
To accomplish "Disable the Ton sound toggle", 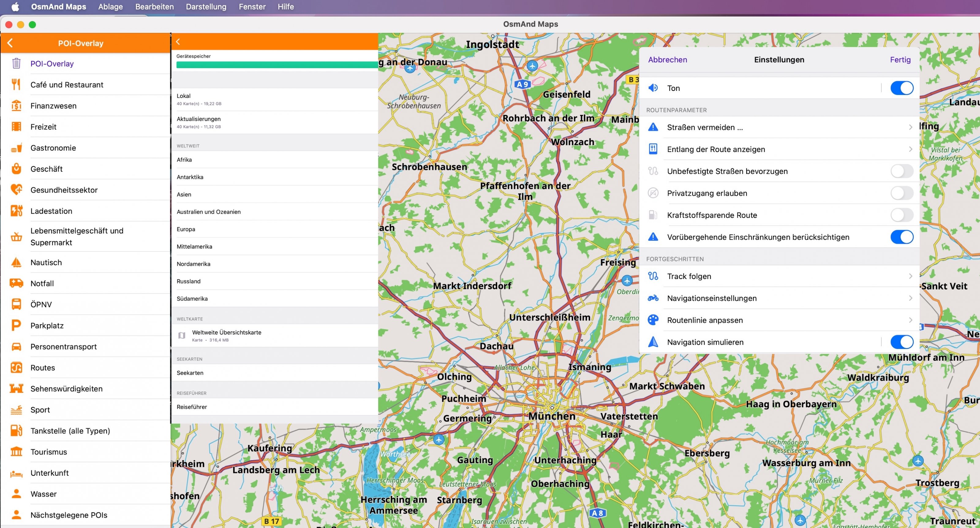I will coord(901,88).
